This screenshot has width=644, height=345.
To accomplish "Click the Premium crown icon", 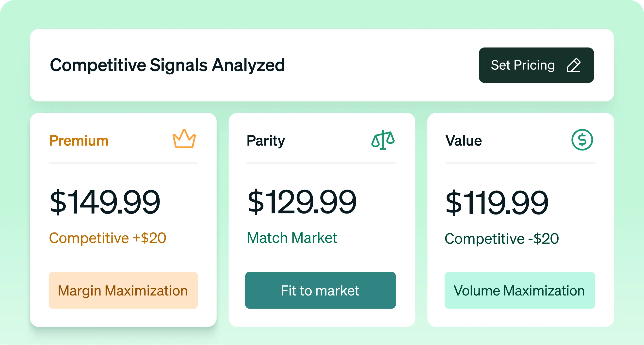I will click(184, 139).
